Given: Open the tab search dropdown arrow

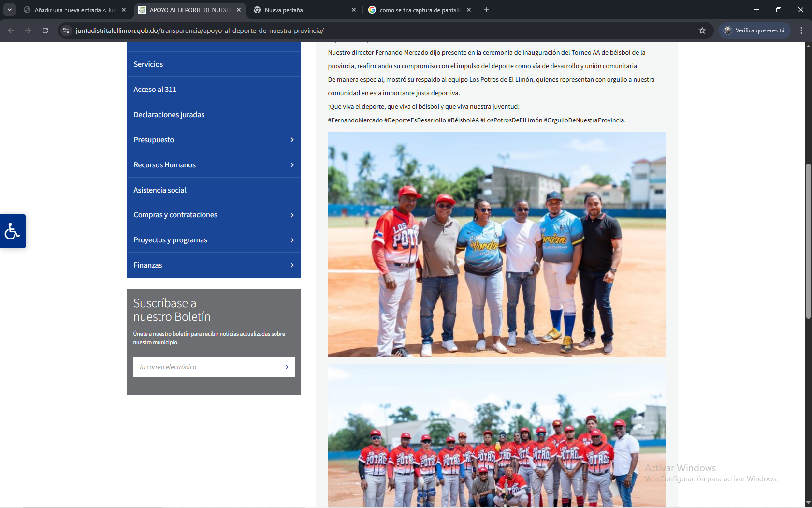Looking at the screenshot, I should point(9,10).
